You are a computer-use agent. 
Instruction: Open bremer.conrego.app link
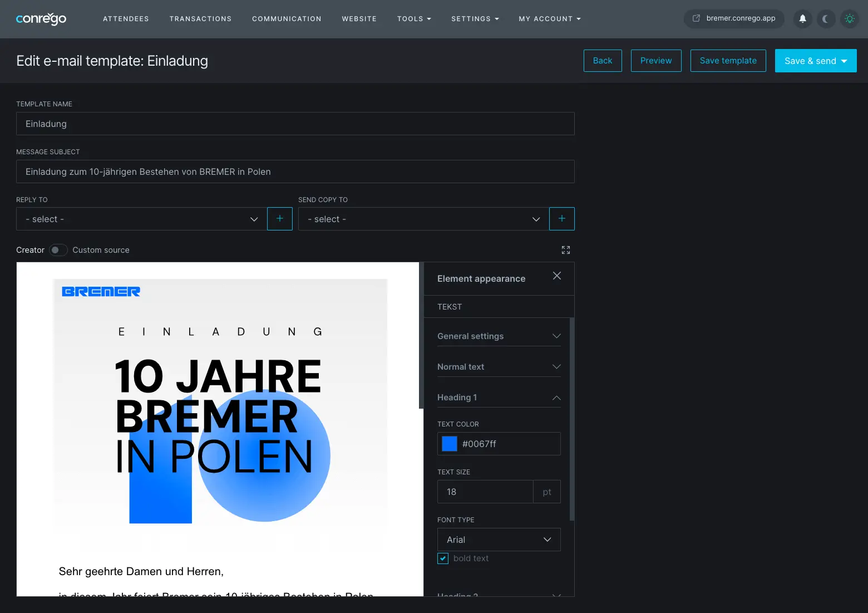click(734, 18)
